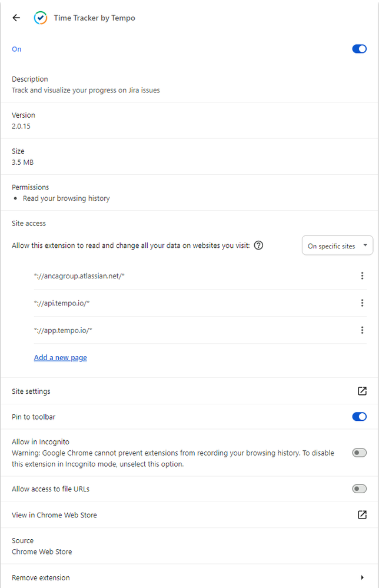Click the back arrow icon
The image size is (379, 588).
16,18
